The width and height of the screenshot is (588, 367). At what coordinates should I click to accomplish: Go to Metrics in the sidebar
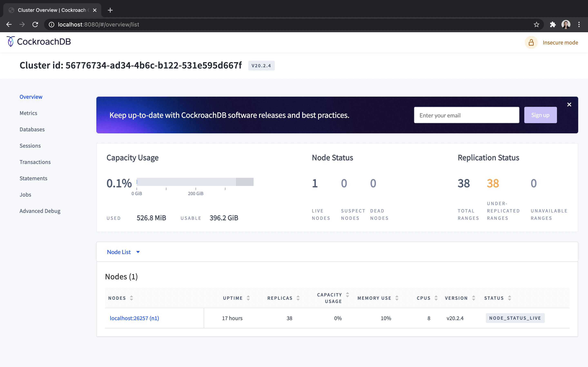point(28,113)
